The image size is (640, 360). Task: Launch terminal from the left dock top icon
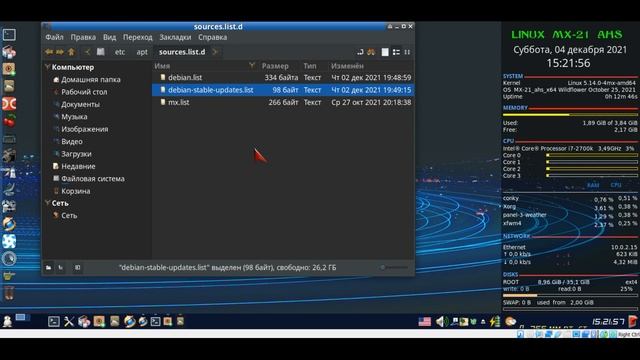[9, 34]
